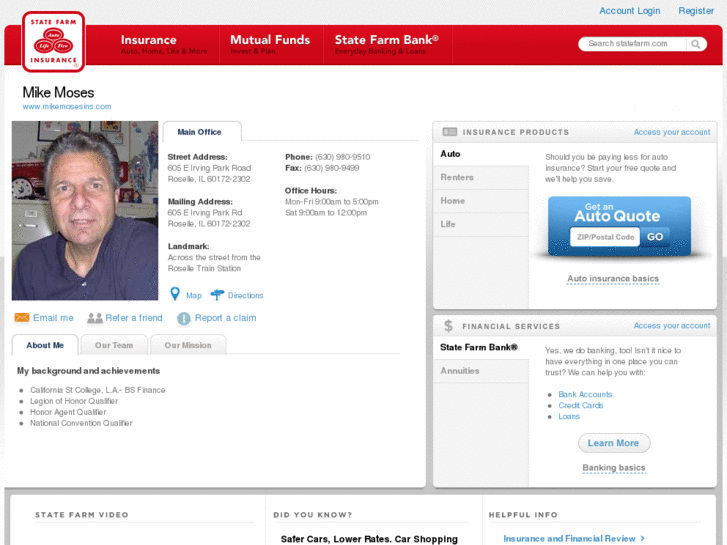Screen dimensions: 727x545
Task: Open the Register link
Action: pos(696,11)
